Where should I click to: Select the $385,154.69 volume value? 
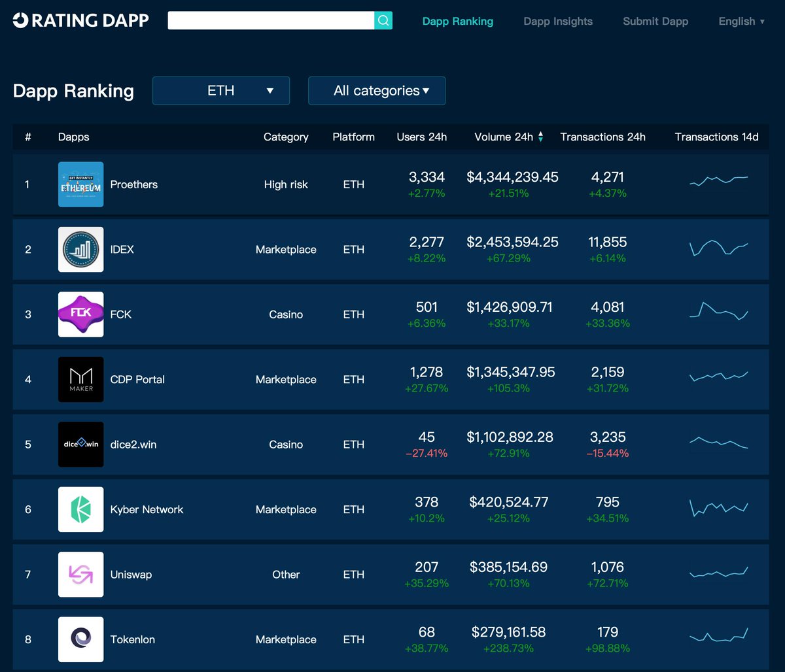[x=509, y=567]
